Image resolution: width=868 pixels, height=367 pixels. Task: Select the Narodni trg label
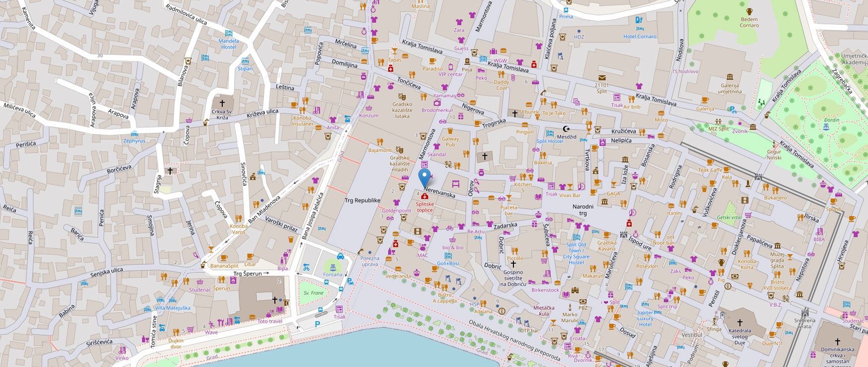click(x=583, y=210)
